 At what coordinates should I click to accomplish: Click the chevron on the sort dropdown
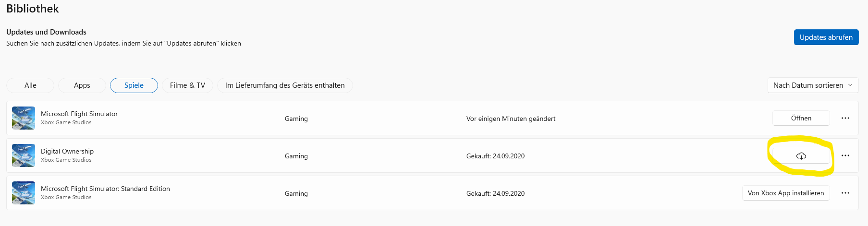tap(850, 85)
